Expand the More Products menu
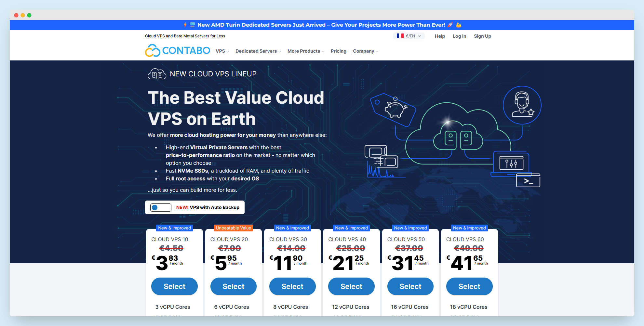 pyautogui.click(x=306, y=51)
